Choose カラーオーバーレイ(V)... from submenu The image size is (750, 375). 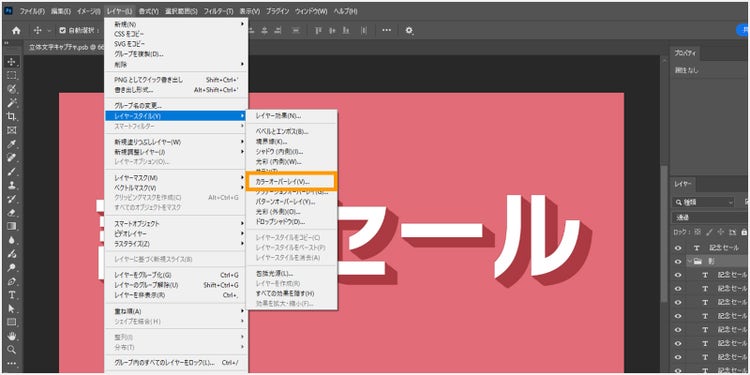coord(291,182)
